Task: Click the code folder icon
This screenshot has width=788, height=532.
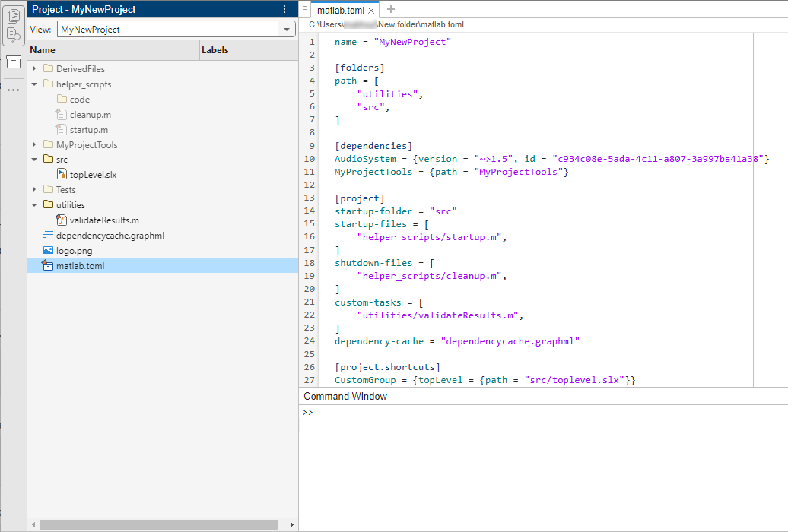Action: point(62,99)
